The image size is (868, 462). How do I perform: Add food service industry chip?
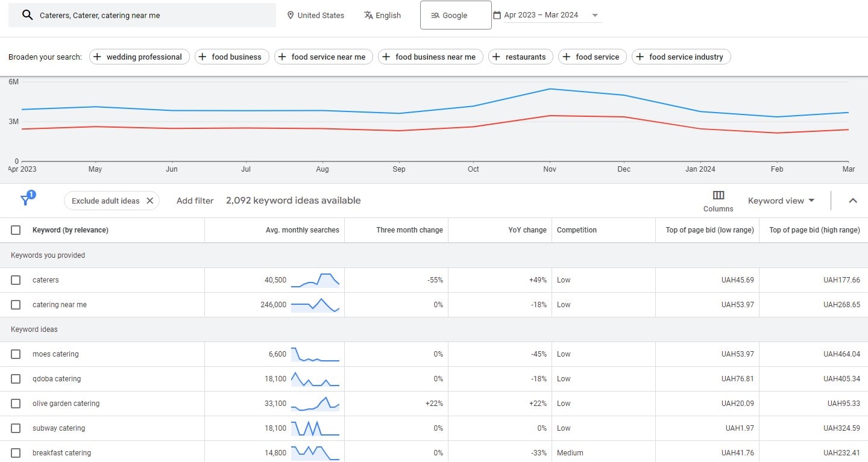click(681, 57)
